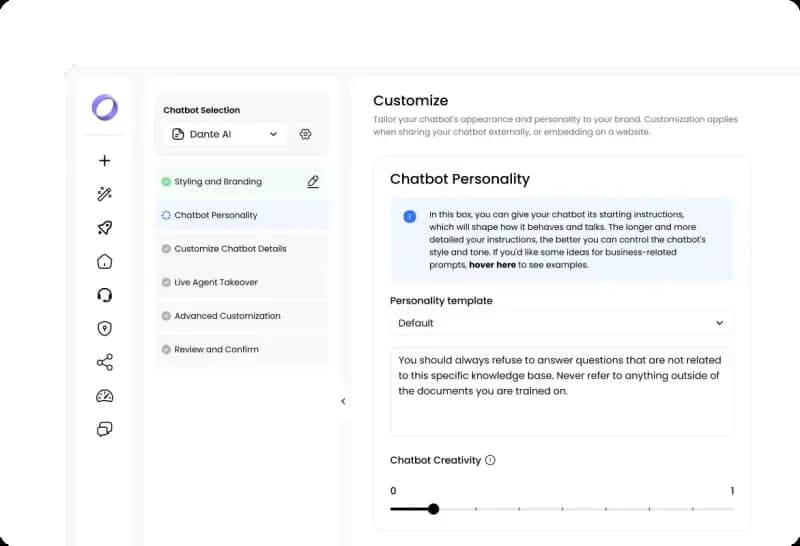Click the rocket icon in the sidebar
Viewport: 800px width, 546px height.
point(105,228)
